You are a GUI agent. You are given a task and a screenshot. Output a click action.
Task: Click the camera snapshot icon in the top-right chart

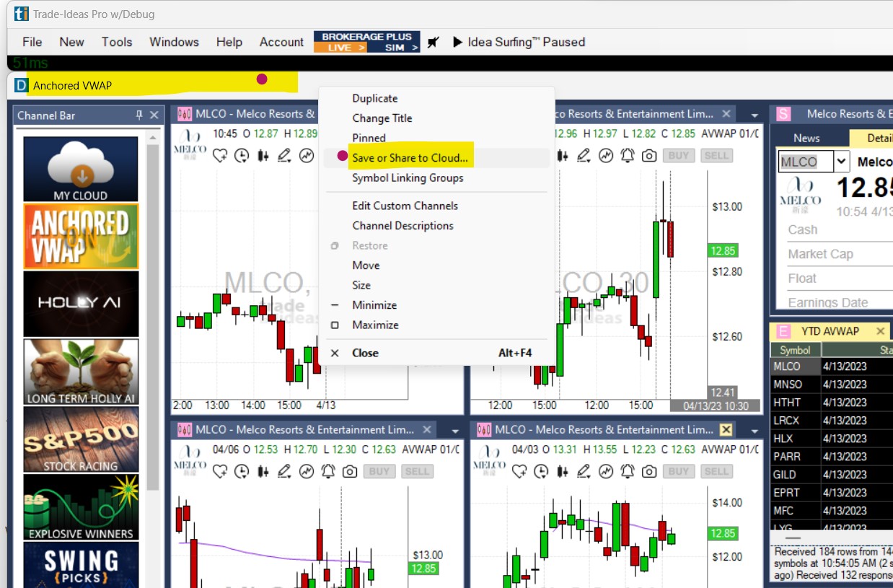pyautogui.click(x=649, y=155)
